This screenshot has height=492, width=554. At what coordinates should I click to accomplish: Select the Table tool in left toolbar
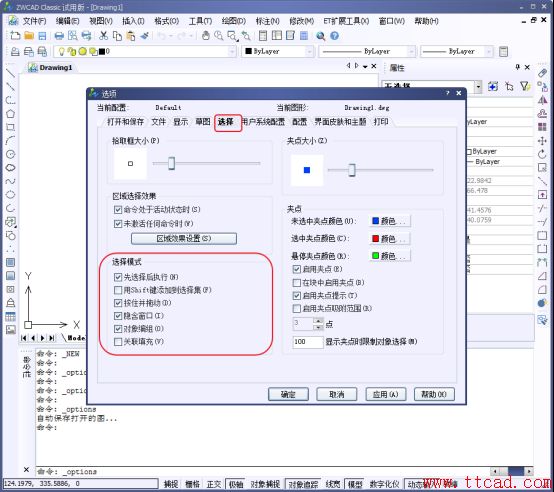coord(11,316)
